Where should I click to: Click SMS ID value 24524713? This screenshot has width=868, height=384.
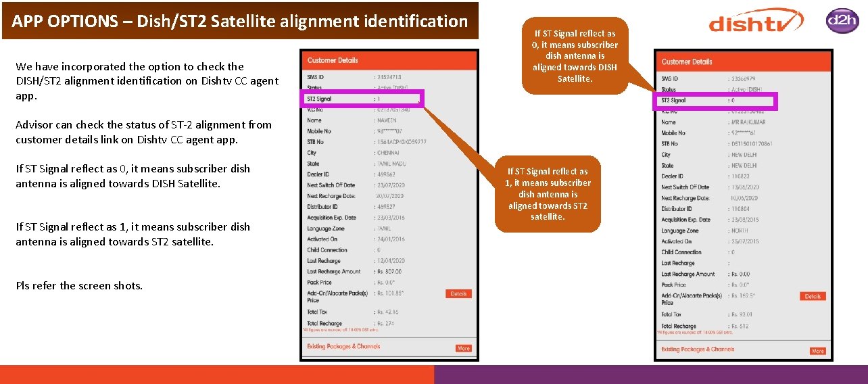[x=389, y=77]
